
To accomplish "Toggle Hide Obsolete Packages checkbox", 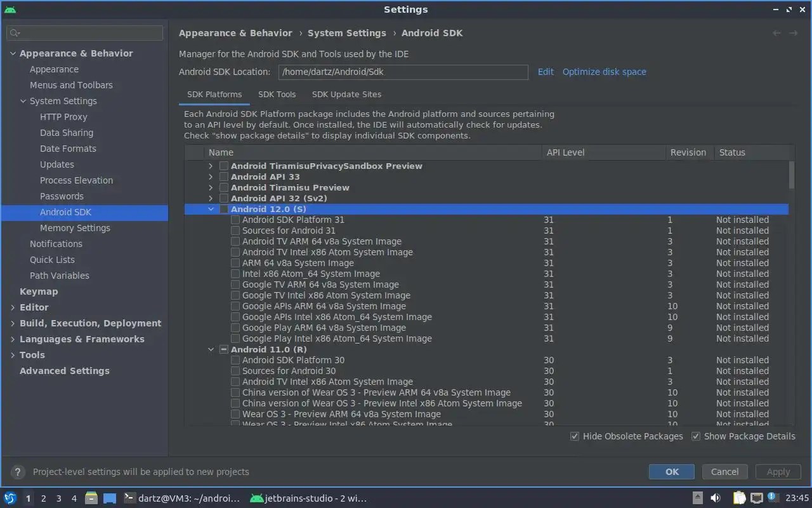I will 575,436.
